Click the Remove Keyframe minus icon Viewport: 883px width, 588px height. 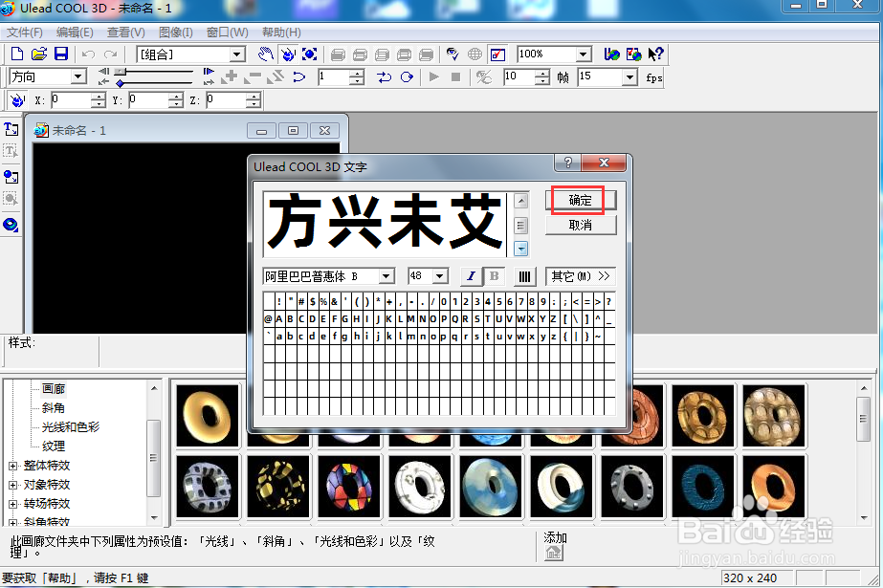click(253, 77)
